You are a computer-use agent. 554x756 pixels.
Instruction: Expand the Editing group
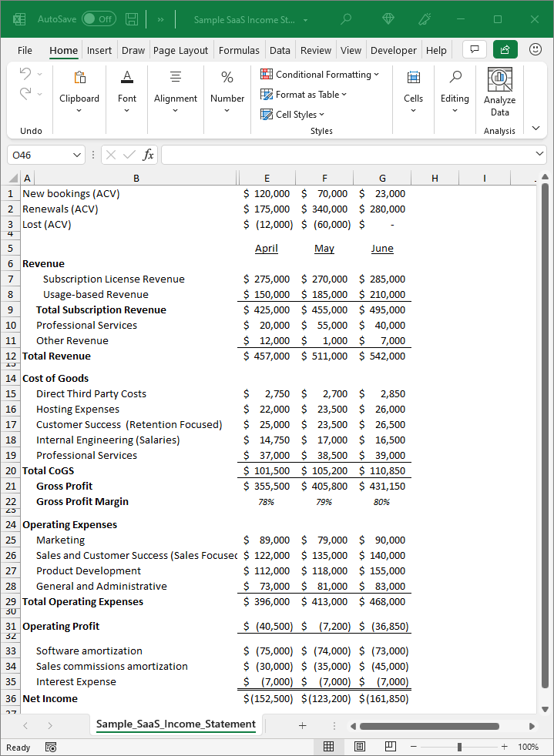point(455,92)
